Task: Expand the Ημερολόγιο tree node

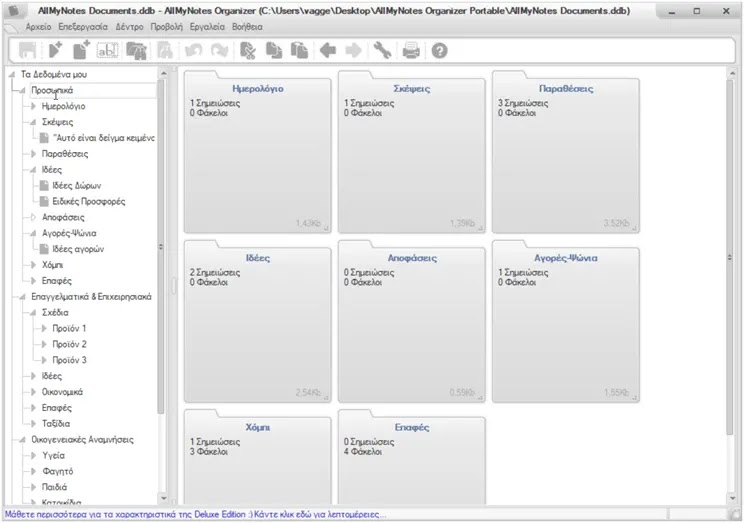Action: pos(33,106)
